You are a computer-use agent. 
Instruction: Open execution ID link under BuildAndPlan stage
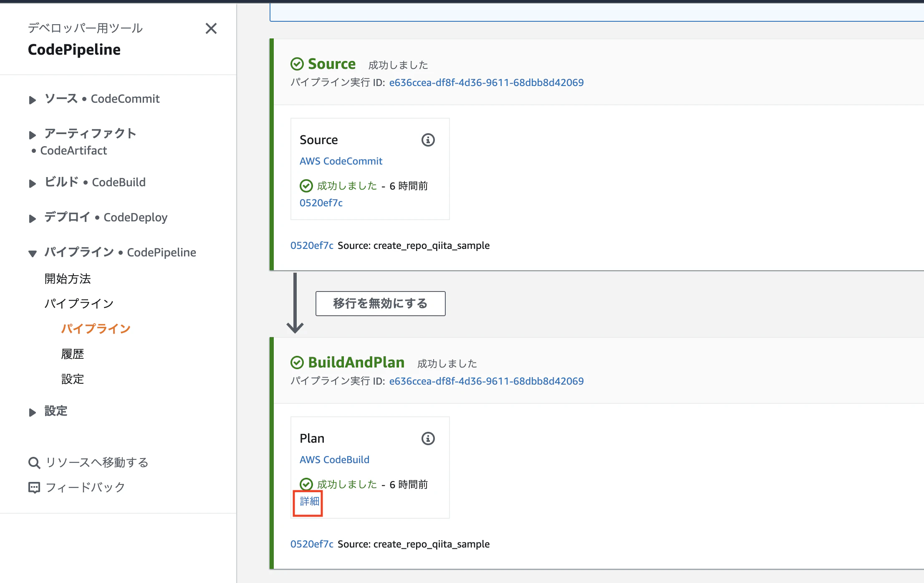[486, 381]
